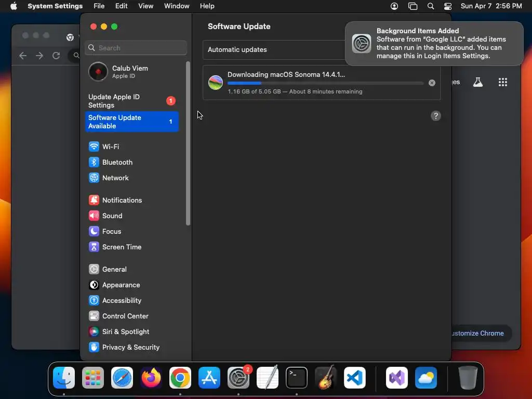Open the weather cloud app in Dock
Image resolution: width=532 pixels, height=399 pixels.
pyautogui.click(x=426, y=378)
